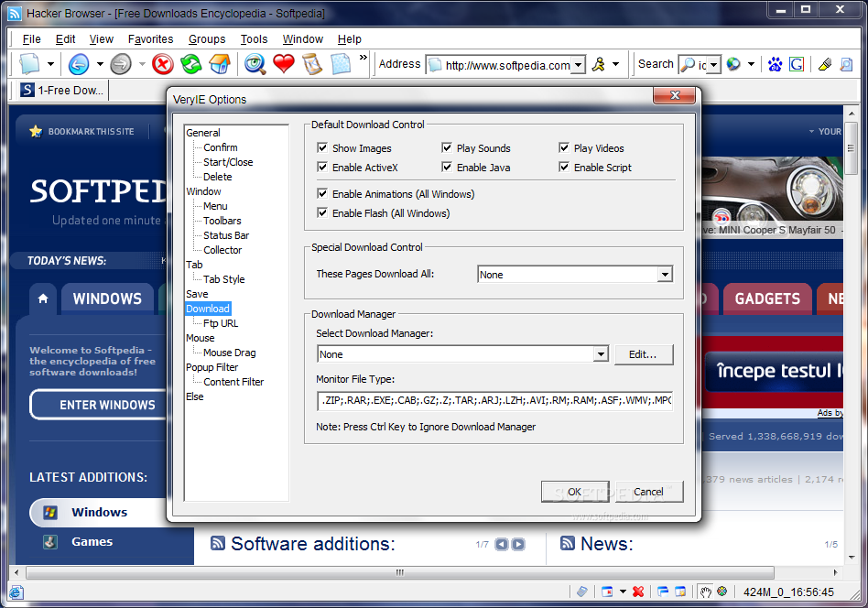The width and height of the screenshot is (868, 608).
Task: Click the yellow running man Go icon
Action: [x=599, y=64]
